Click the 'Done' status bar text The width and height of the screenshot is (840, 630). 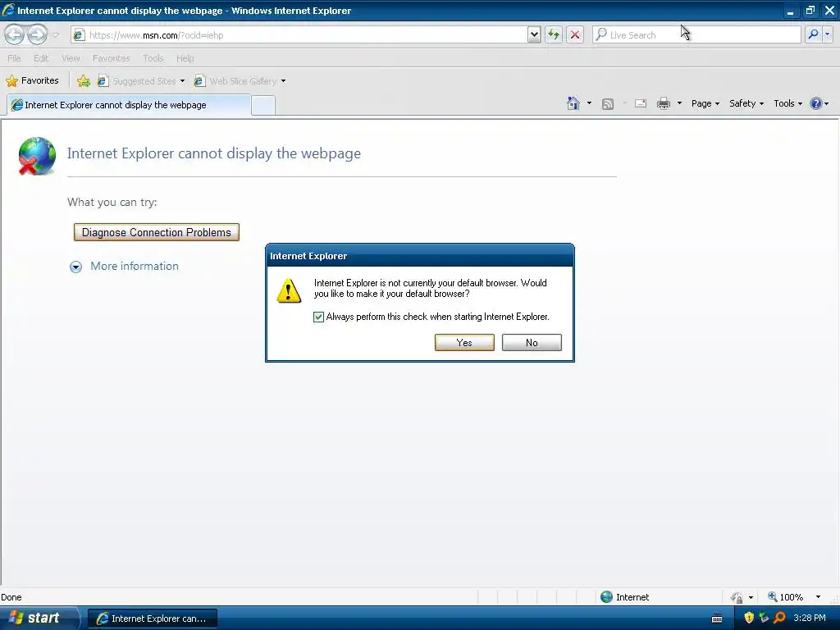(11, 597)
